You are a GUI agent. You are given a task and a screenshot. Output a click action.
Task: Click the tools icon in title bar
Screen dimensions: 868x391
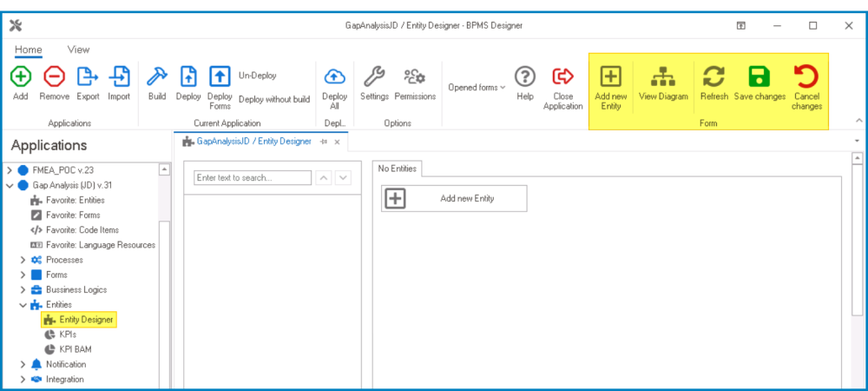16,25
